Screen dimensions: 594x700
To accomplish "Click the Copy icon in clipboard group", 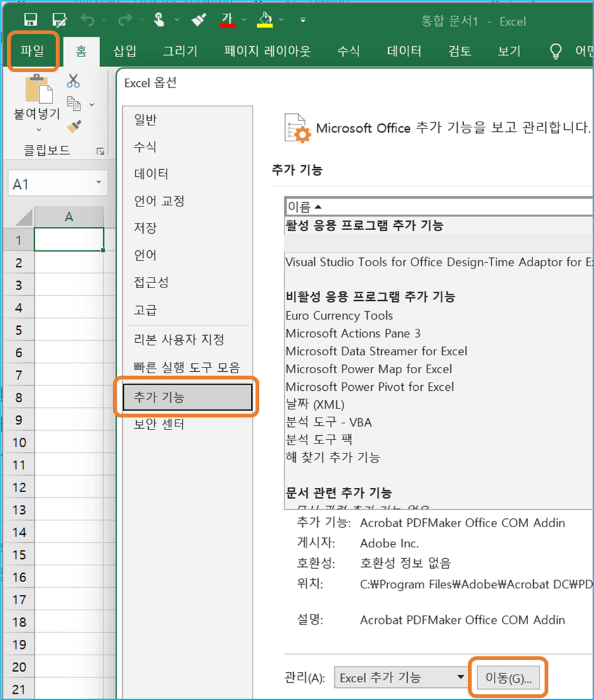I will pos(73,103).
